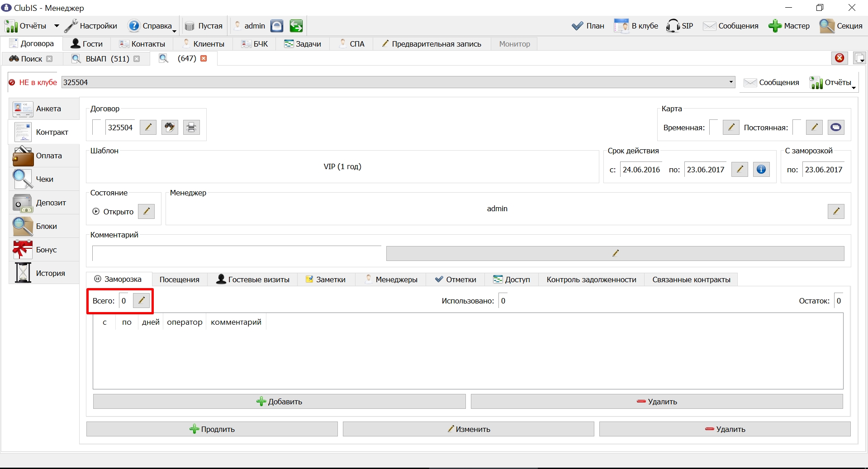Close the ВЫАП (511) sub-tab
This screenshot has width=868, height=469.
click(137, 59)
